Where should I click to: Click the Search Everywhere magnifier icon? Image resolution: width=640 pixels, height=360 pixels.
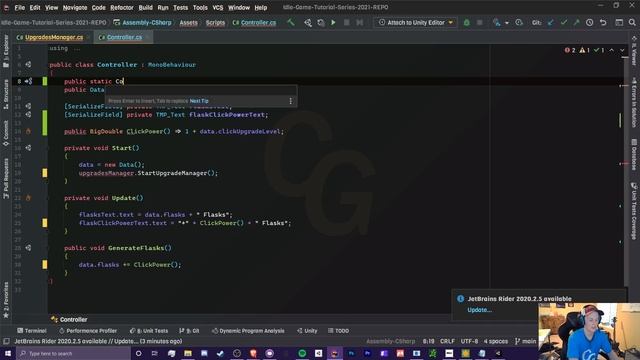tap(632, 22)
